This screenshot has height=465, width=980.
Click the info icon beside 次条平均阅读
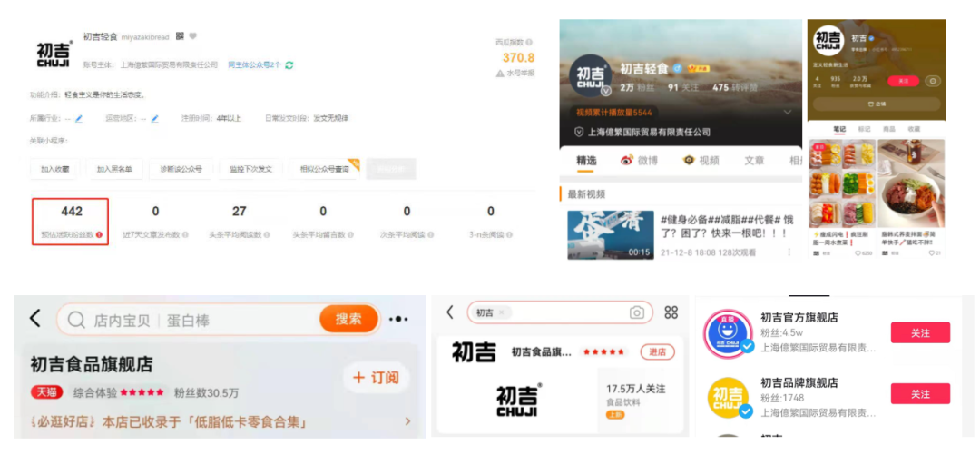tap(431, 234)
